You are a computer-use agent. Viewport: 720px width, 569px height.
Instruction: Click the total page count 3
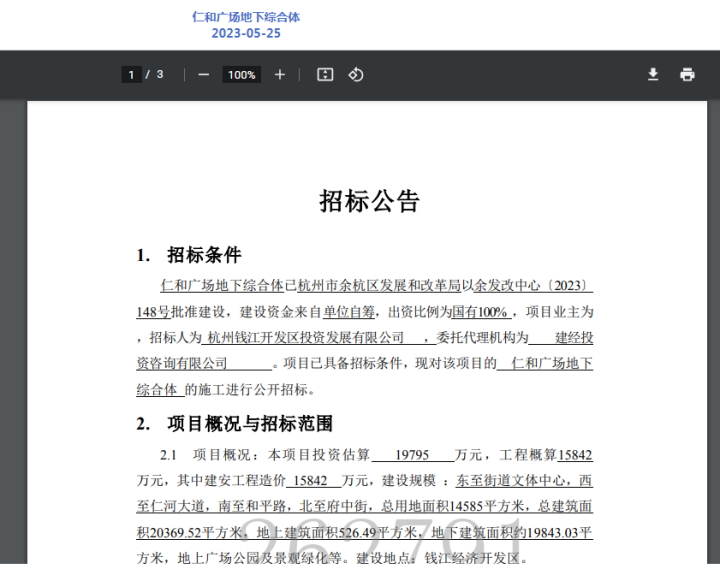pos(160,75)
